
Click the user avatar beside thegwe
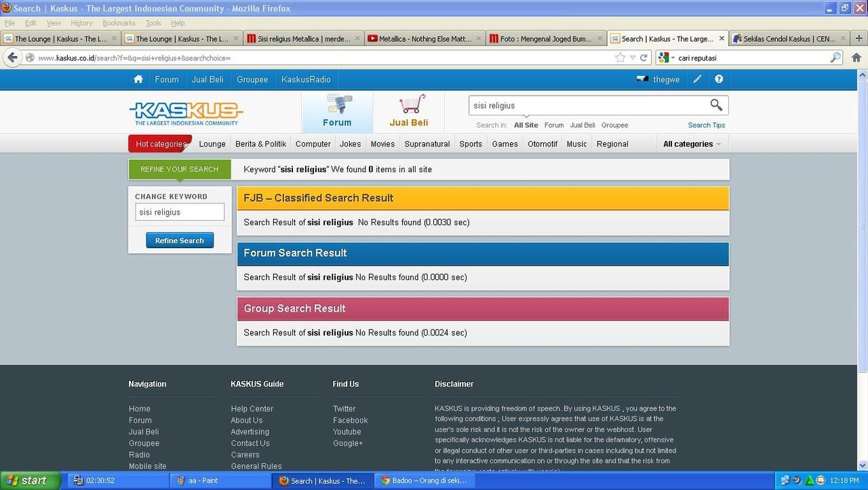point(642,79)
